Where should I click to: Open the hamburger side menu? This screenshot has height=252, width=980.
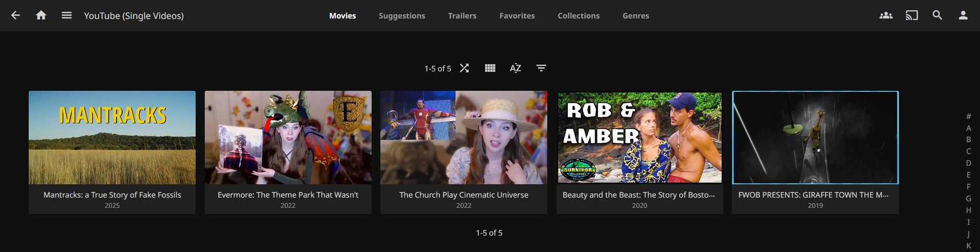pyautogui.click(x=66, y=15)
